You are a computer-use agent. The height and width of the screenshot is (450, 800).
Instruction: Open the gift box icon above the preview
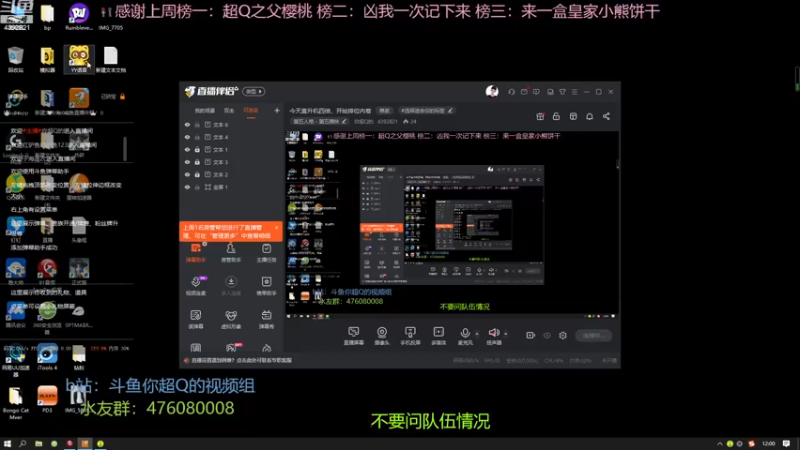540,116
